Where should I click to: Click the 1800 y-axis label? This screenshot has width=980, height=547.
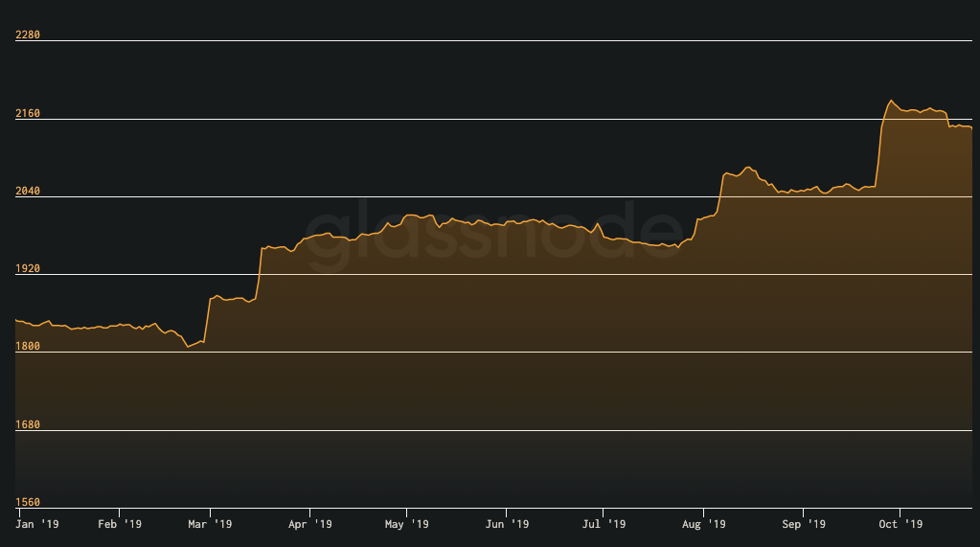(28, 346)
